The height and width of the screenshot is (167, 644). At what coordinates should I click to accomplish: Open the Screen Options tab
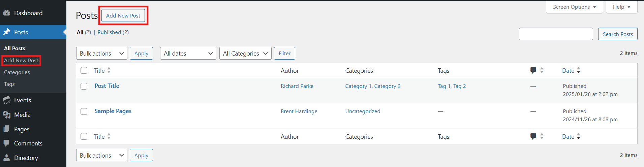click(574, 7)
